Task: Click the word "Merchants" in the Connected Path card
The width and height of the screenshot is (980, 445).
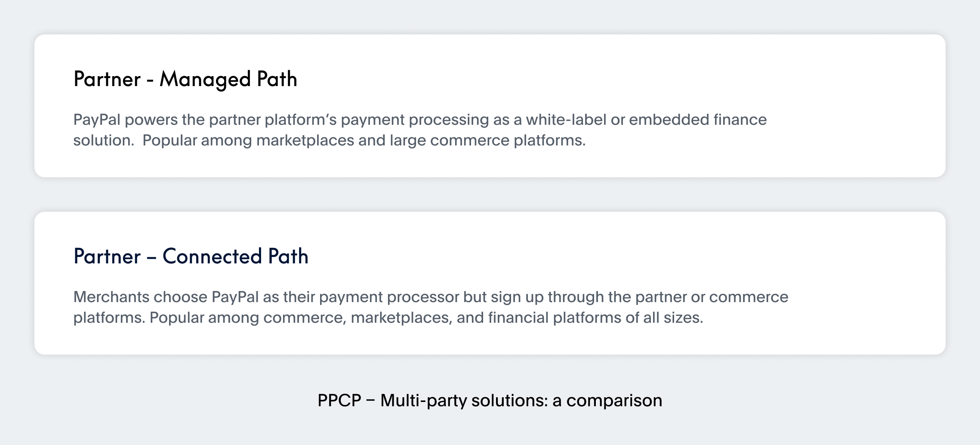Action: click(x=111, y=297)
